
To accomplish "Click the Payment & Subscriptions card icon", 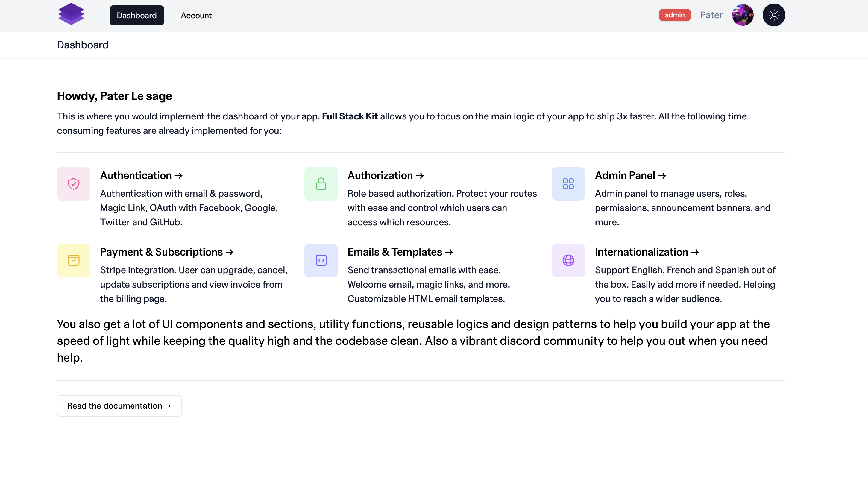I will tap(73, 260).
